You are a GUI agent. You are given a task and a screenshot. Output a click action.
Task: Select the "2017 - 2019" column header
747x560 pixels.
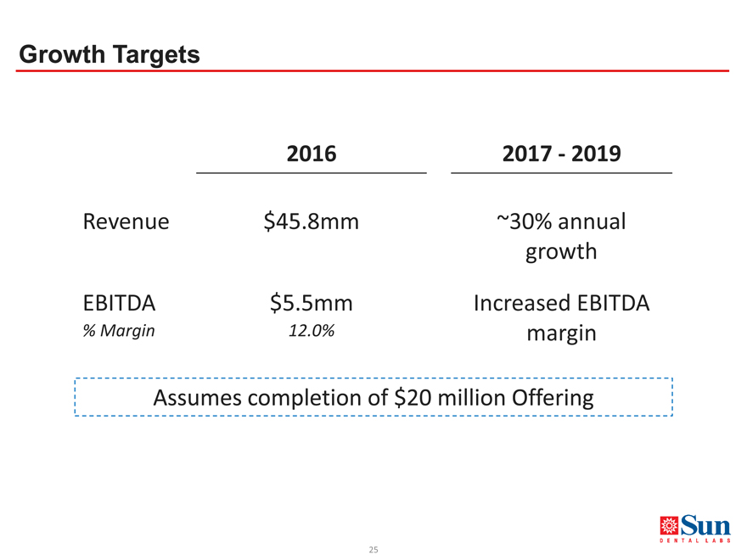coord(561,154)
